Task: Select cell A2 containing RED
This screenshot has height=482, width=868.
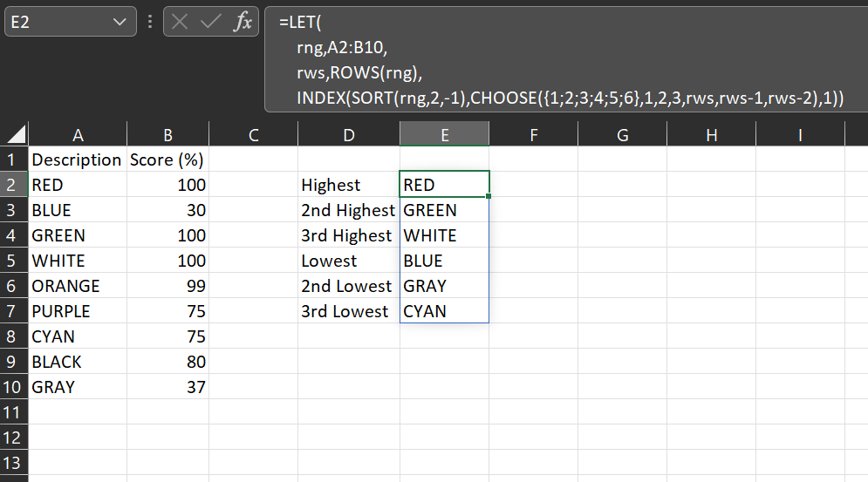Action: coord(78,185)
